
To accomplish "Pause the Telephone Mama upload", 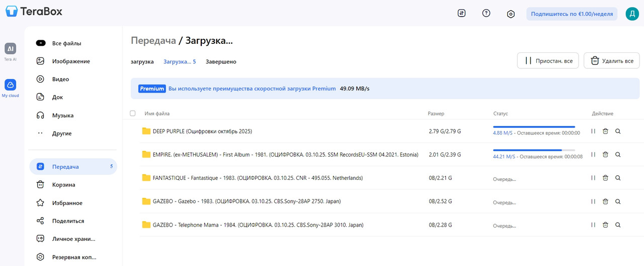I will [593, 225].
